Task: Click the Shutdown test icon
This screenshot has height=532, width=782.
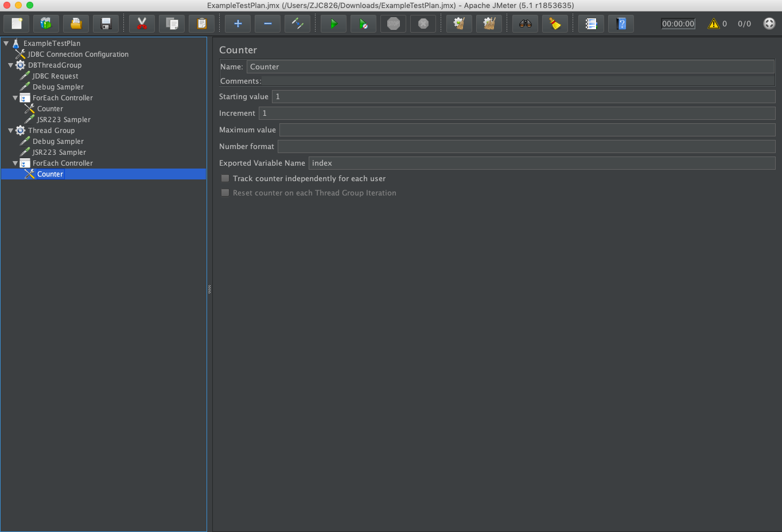Action: coord(423,24)
